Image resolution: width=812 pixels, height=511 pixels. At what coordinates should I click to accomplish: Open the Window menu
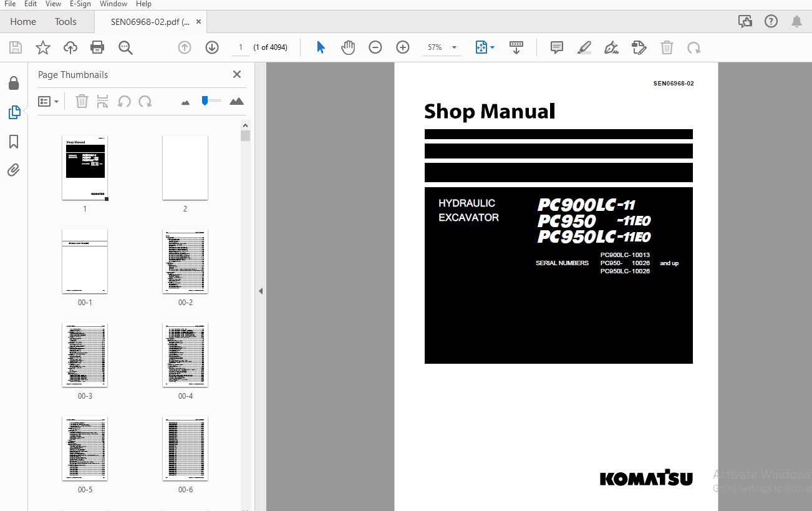[114, 4]
